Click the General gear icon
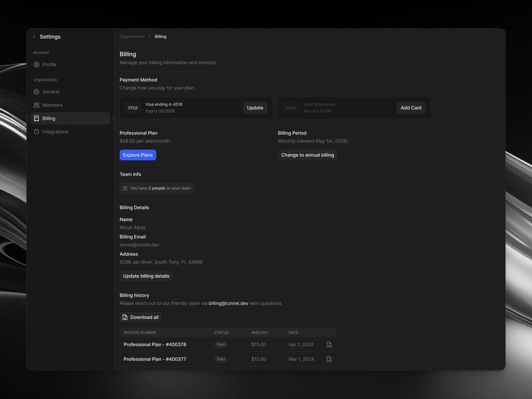Viewport: 532px width, 399px height. [x=36, y=92]
